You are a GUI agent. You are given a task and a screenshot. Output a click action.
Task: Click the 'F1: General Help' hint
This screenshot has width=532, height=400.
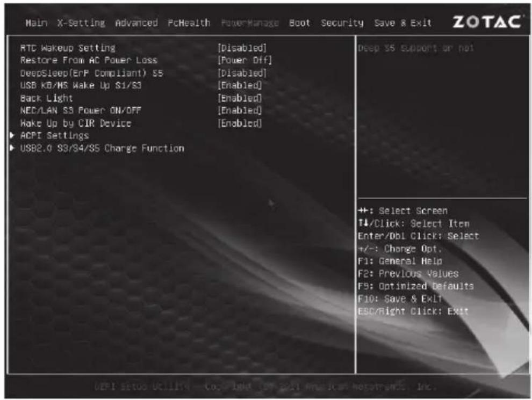point(400,261)
